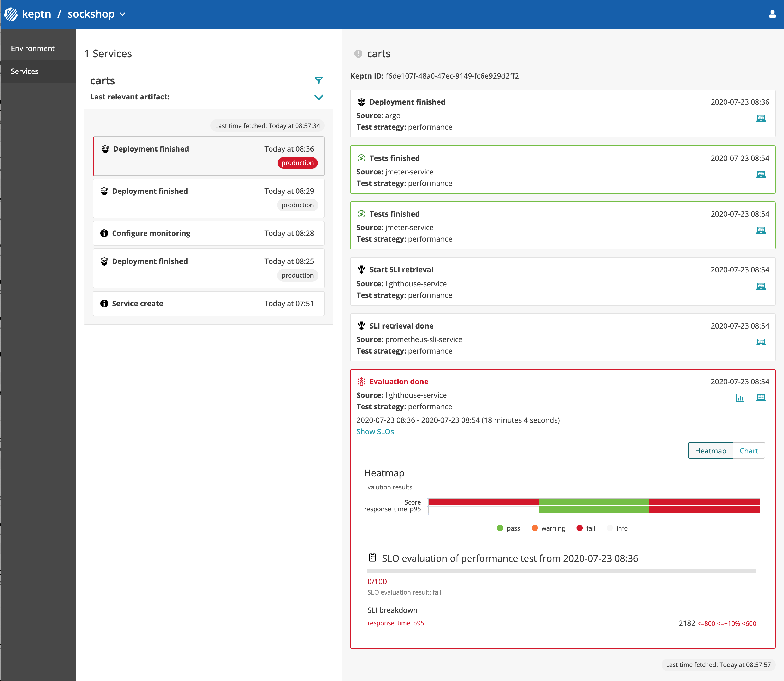
Task: Click the Keptn ID value
Action: click(x=452, y=76)
